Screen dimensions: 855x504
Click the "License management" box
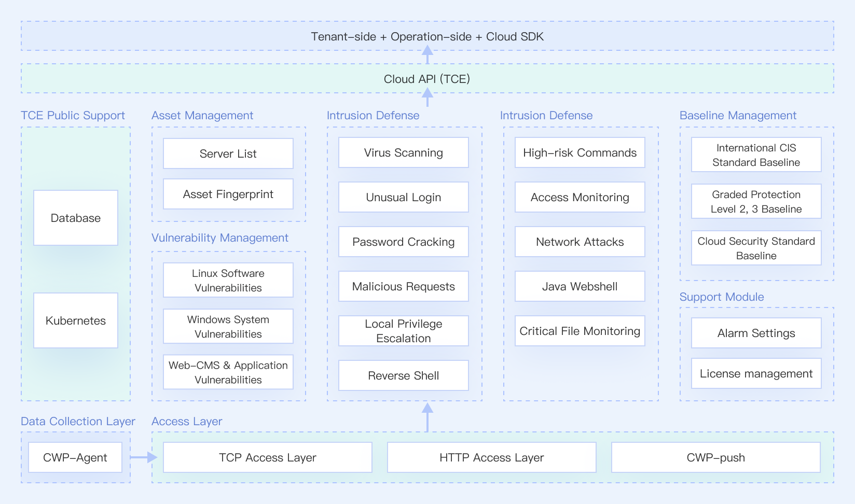click(756, 373)
